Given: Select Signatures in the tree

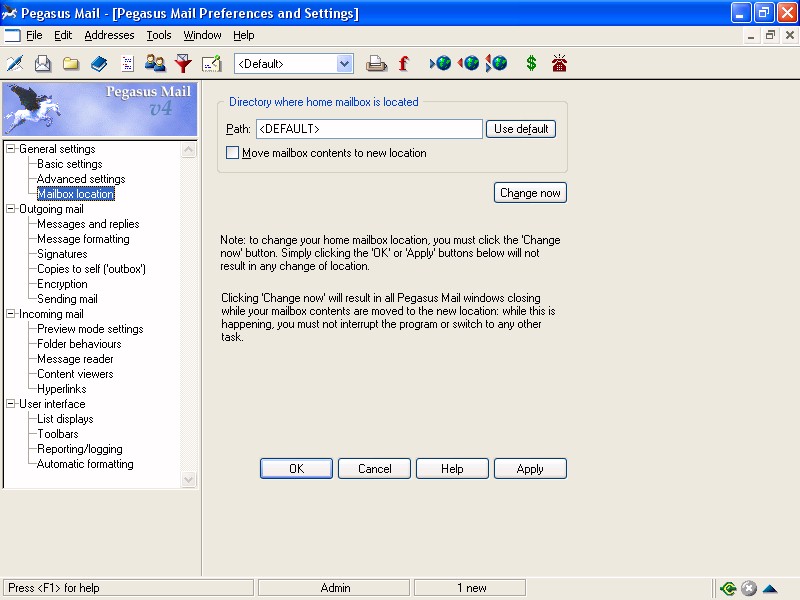Looking at the screenshot, I should [62, 254].
